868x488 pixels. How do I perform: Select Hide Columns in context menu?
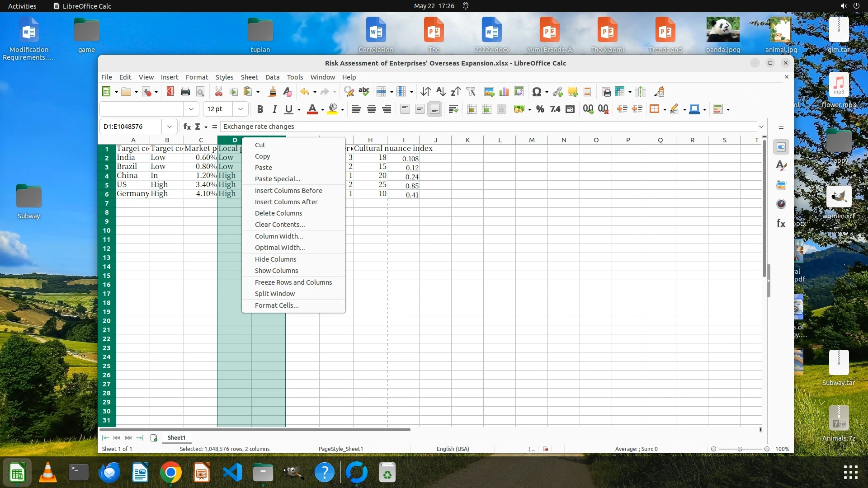coord(275,259)
